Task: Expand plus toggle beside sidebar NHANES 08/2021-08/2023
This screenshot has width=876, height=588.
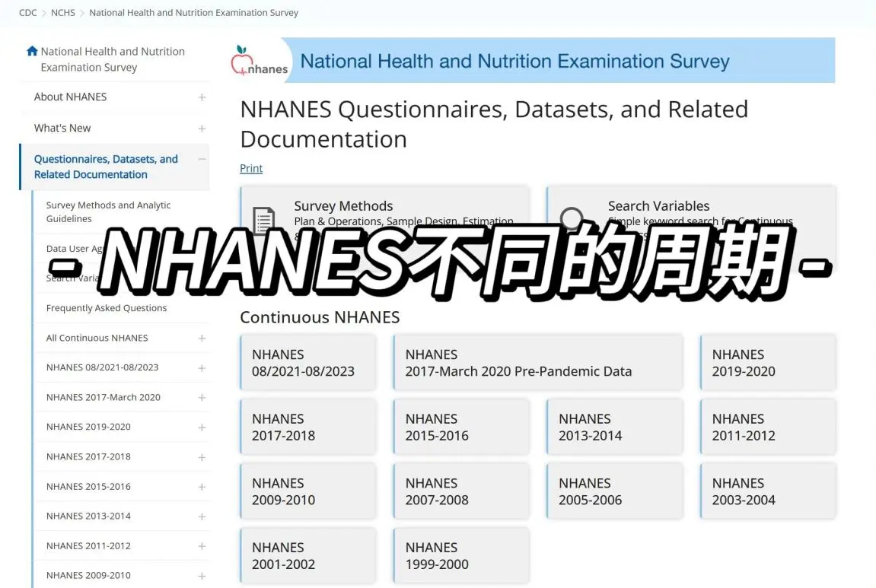Action: click(202, 368)
